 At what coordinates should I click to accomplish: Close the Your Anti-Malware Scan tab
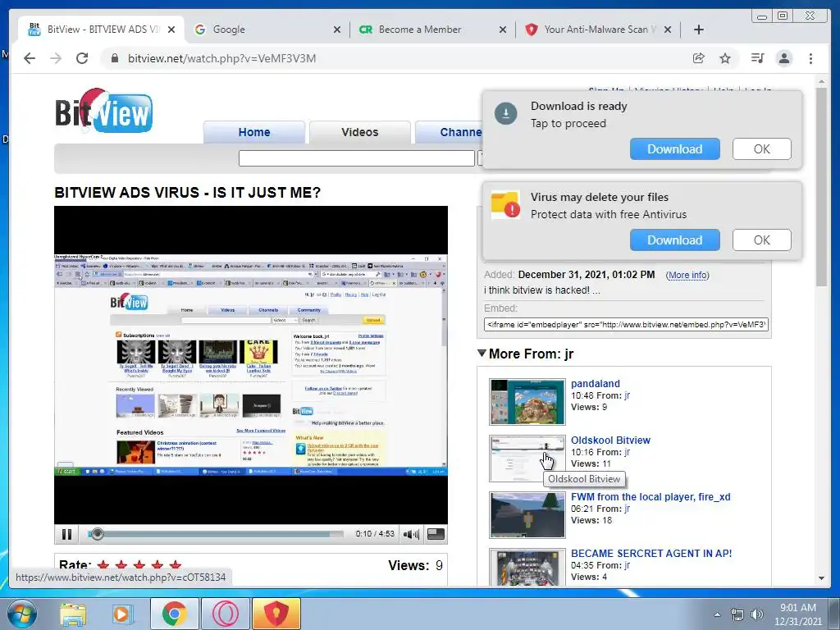point(668,30)
